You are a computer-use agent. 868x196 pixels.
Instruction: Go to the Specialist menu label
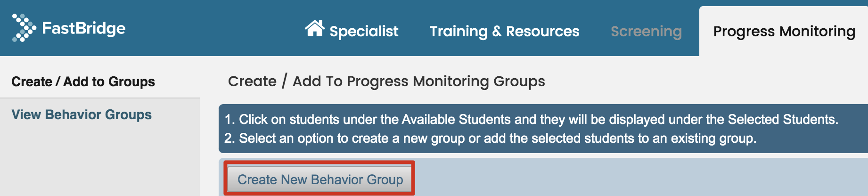click(364, 31)
